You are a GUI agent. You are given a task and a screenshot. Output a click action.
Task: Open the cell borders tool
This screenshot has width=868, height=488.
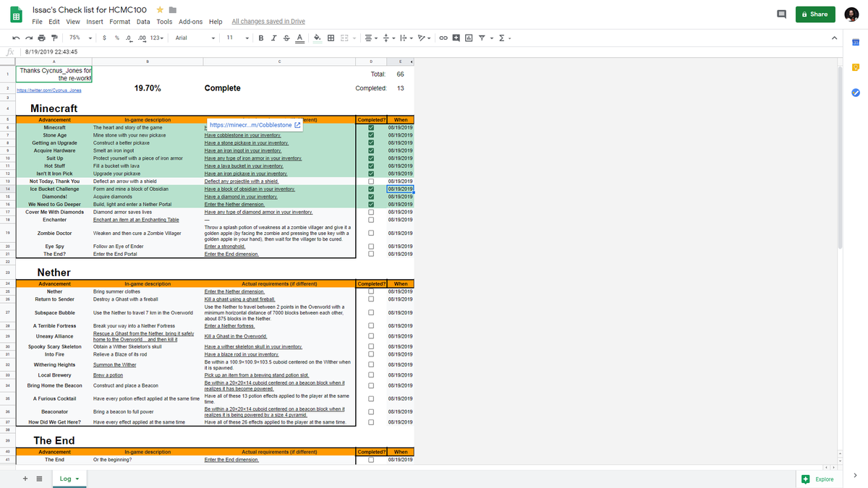[x=331, y=38]
